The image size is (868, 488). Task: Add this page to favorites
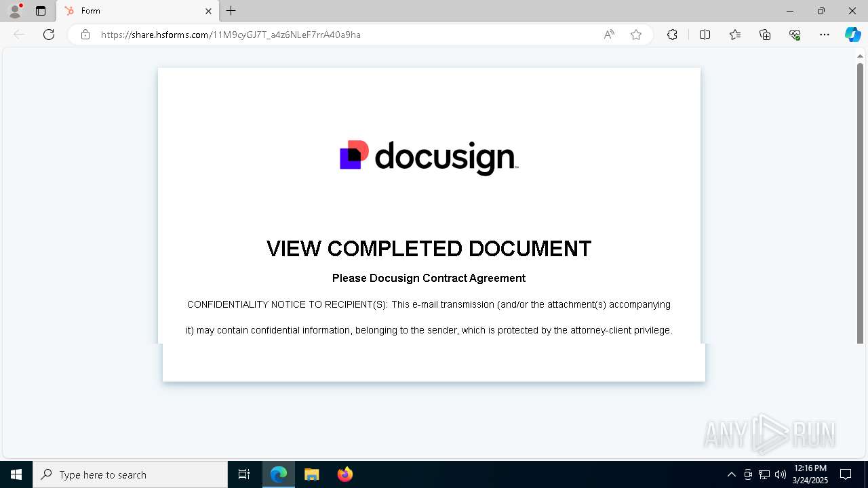pyautogui.click(x=636, y=35)
